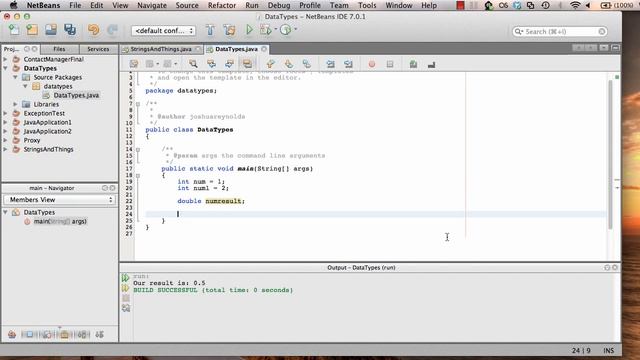Open the Source menu
Screen dimensions: 640x360
click(x=187, y=5)
